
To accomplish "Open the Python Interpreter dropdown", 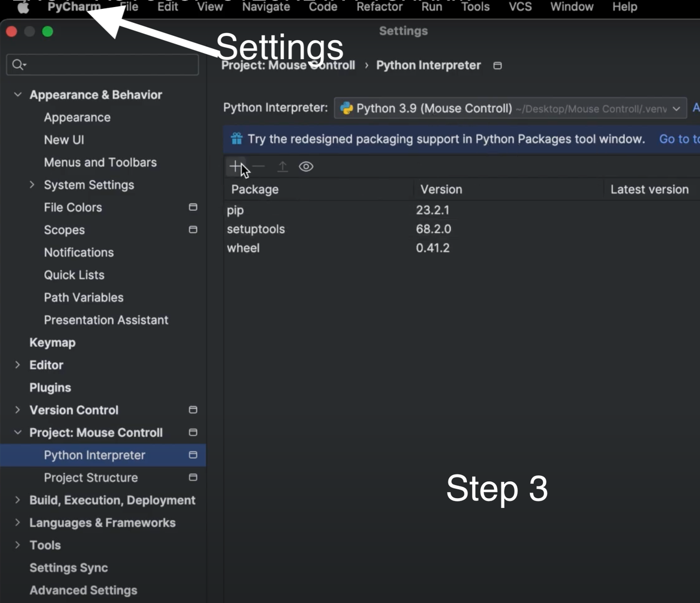I will [676, 108].
